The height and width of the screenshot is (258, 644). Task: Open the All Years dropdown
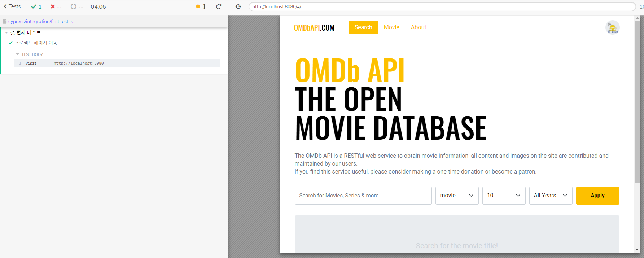coord(551,196)
